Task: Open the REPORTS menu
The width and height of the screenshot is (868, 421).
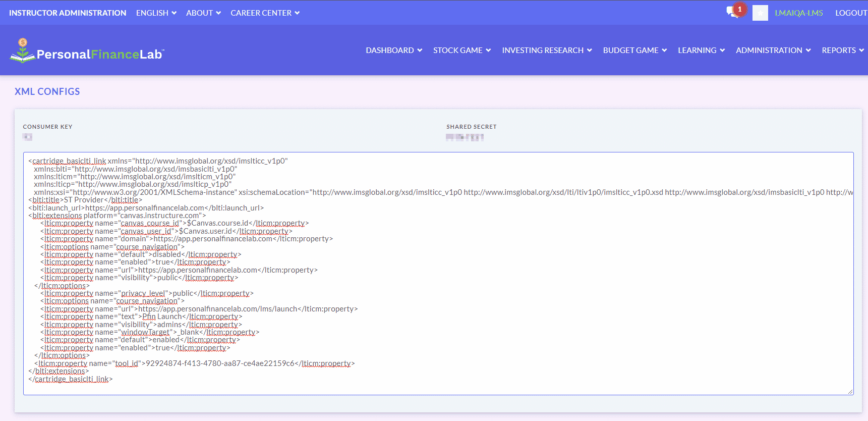Action: [x=843, y=50]
